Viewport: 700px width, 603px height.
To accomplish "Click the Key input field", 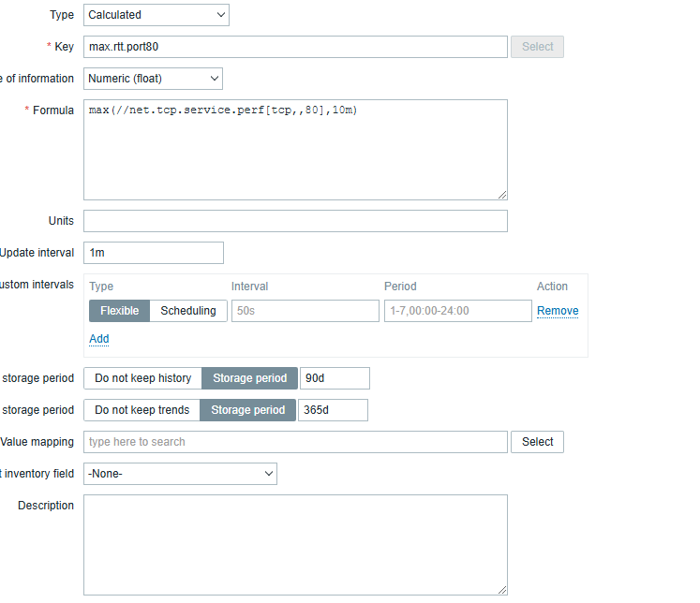I will [x=295, y=47].
